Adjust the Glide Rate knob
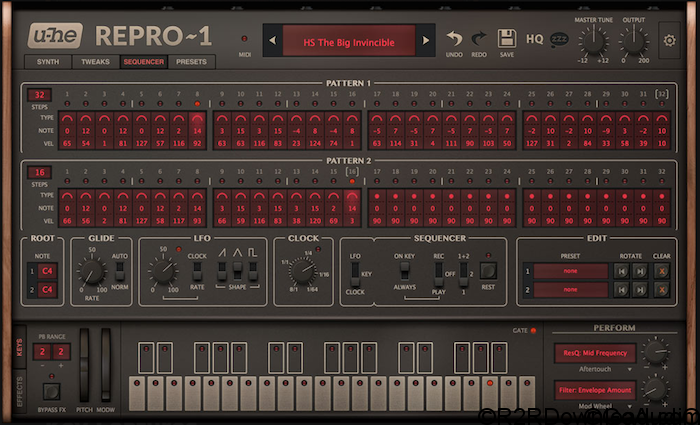700x425 pixels. (x=92, y=272)
